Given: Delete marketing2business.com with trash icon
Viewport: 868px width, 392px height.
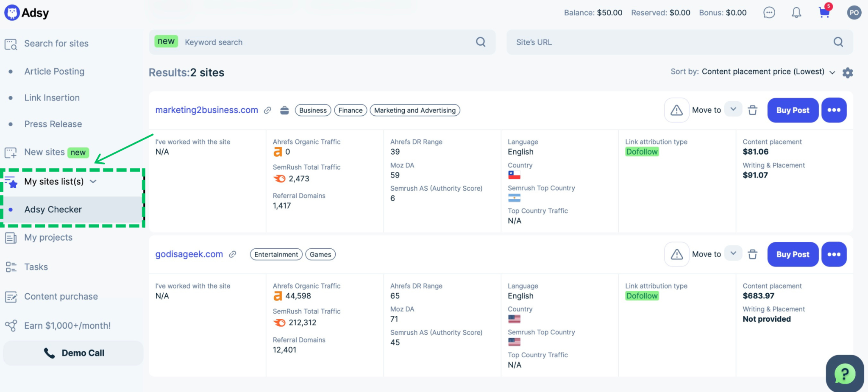Looking at the screenshot, I should pos(753,110).
